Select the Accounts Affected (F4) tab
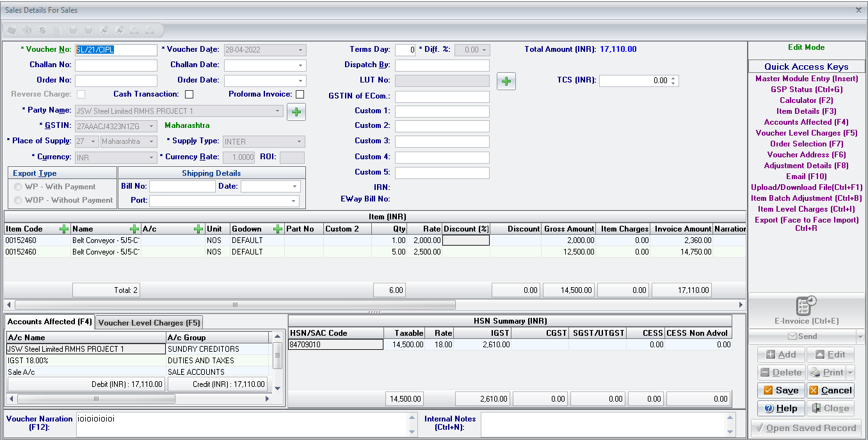 (50, 322)
